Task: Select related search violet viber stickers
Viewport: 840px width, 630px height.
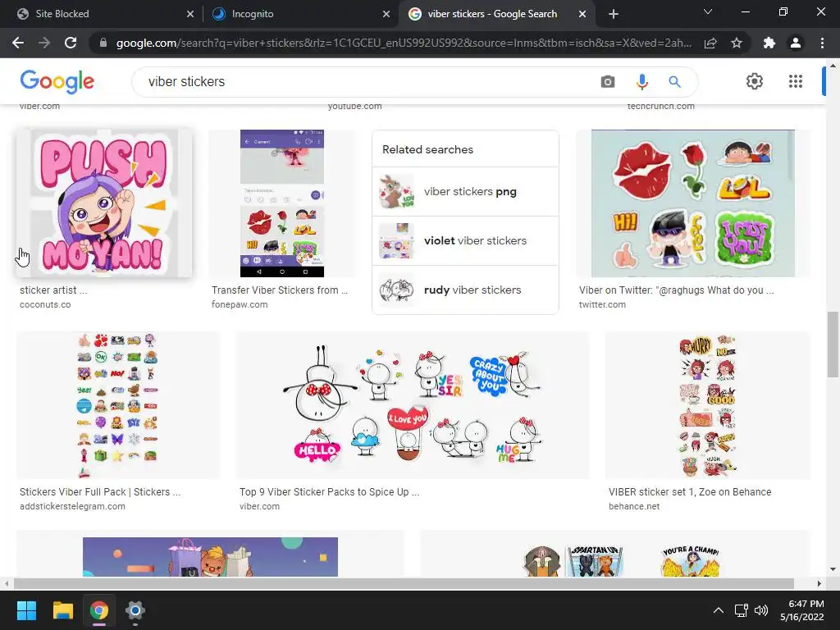Action: coord(465,241)
